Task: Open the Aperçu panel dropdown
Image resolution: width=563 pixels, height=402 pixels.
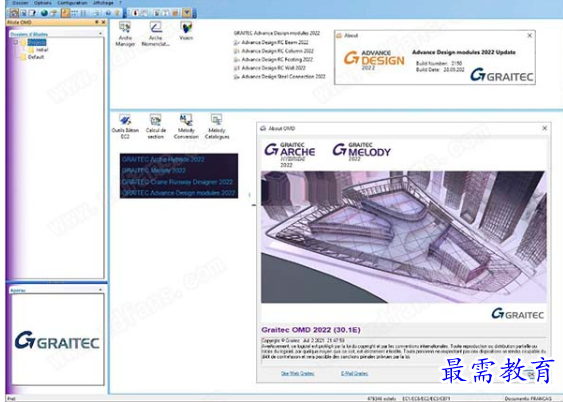Action: click(x=100, y=290)
